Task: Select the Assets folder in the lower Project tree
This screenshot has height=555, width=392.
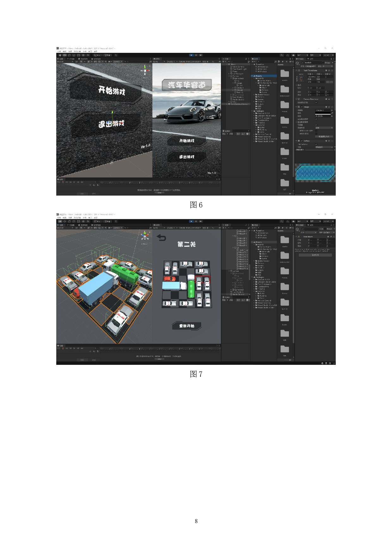Action: pyautogui.click(x=259, y=242)
